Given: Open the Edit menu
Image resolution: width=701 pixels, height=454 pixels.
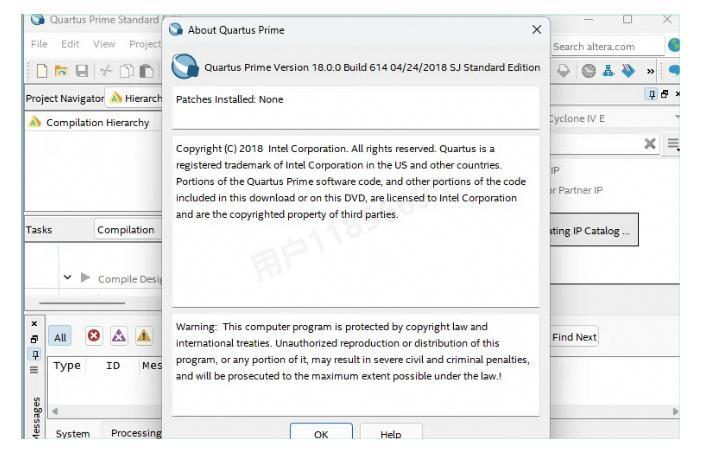Looking at the screenshot, I should point(70,44).
